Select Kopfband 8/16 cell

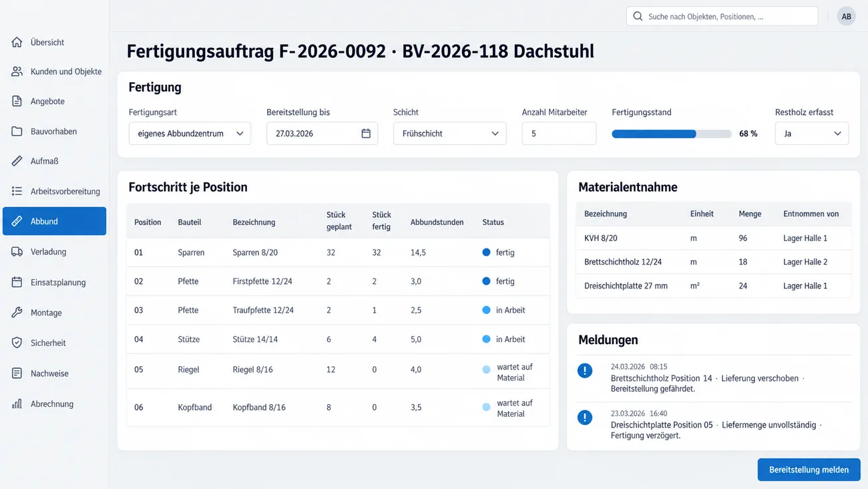[x=259, y=407]
